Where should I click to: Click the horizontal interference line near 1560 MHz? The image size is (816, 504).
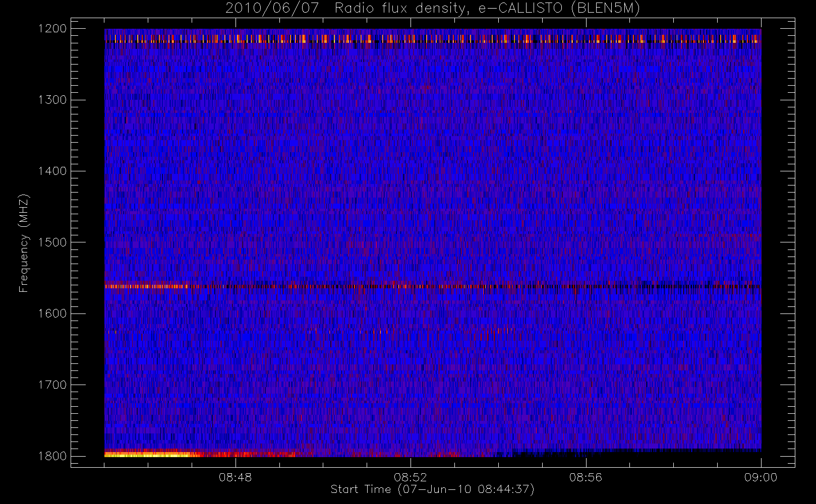(x=432, y=286)
